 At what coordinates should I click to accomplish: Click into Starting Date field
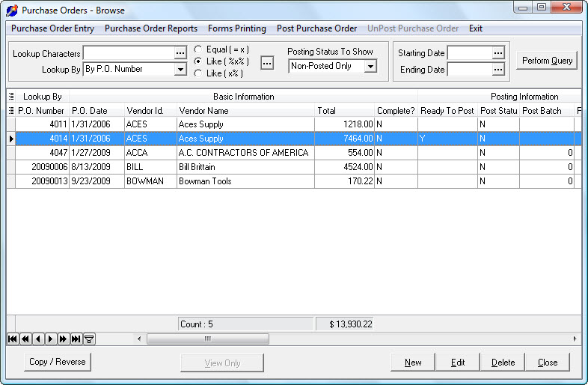pos(470,53)
